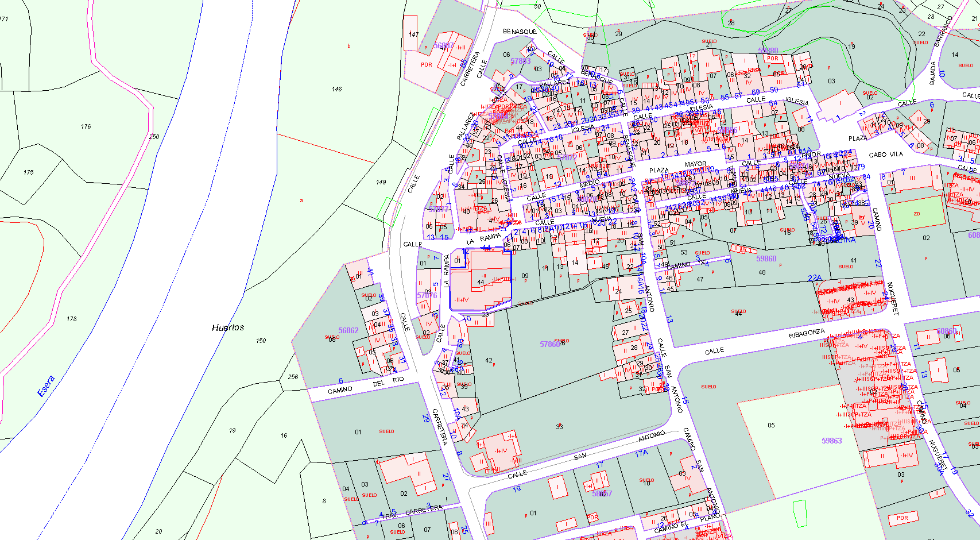This screenshot has height=540, width=980.
Task: Click rural parcel 178
Action: [71, 319]
